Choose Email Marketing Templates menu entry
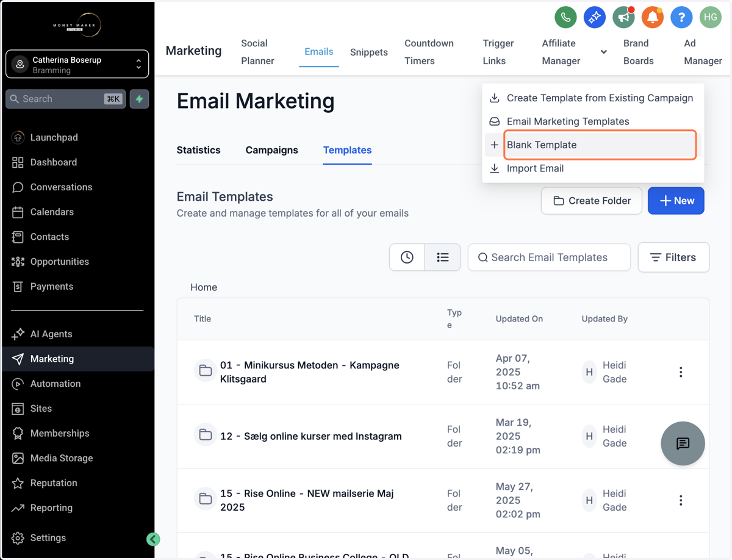The height and width of the screenshot is (560, 732). pos(593,121)
